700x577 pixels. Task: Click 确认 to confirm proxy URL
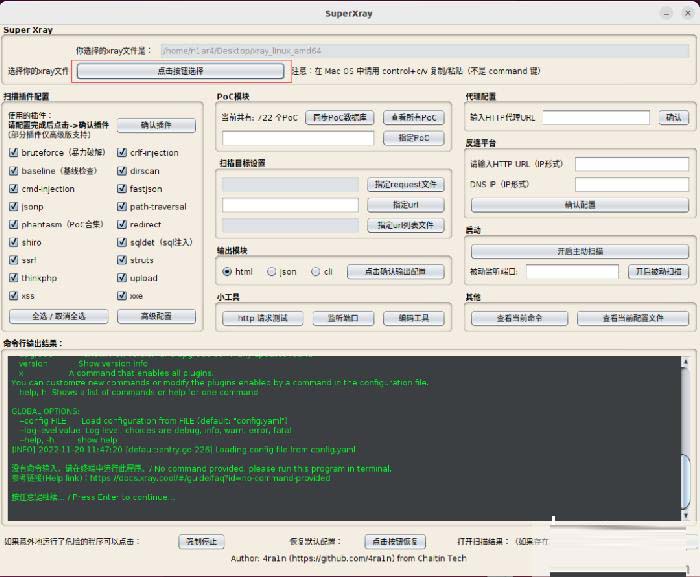click(x=674, y=117)
